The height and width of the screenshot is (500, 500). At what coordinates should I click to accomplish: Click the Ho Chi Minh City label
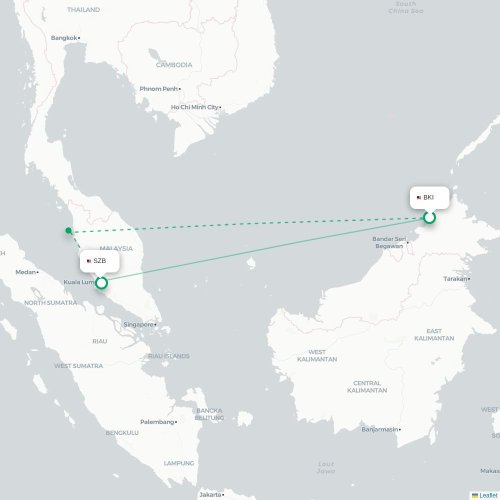click(195, 107)
